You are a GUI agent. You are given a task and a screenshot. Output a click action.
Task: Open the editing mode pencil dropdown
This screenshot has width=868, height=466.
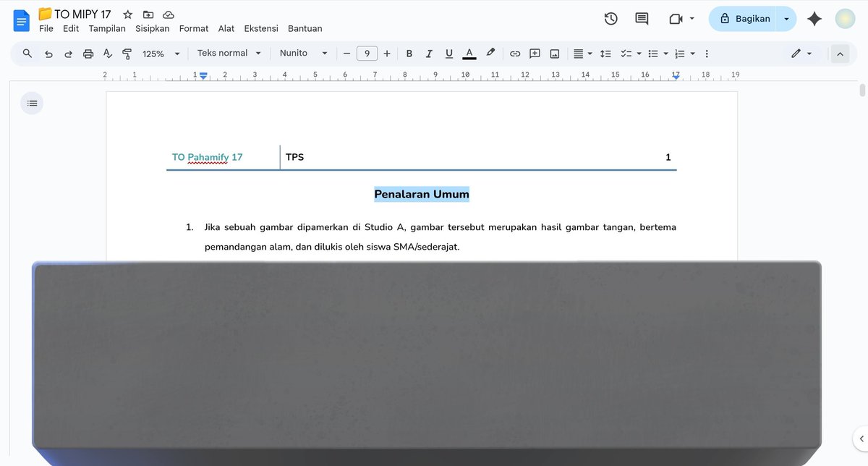click(x=801, y=54)
